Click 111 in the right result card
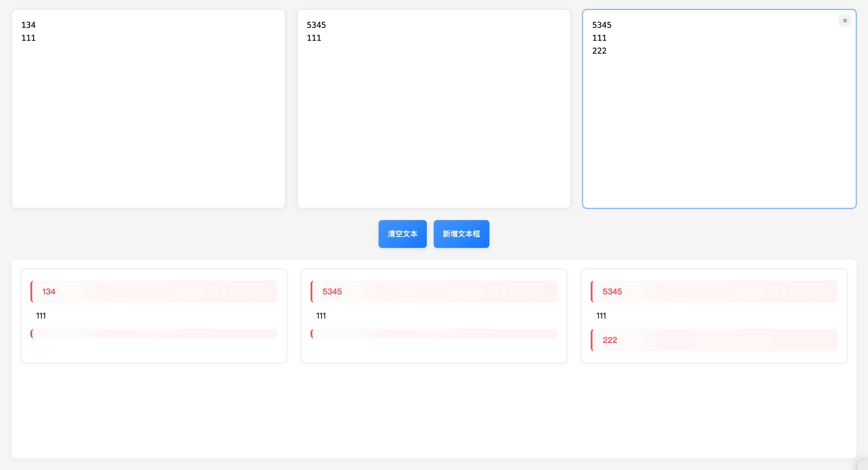This screenshot has width=868, height=470. pos(601,316)
